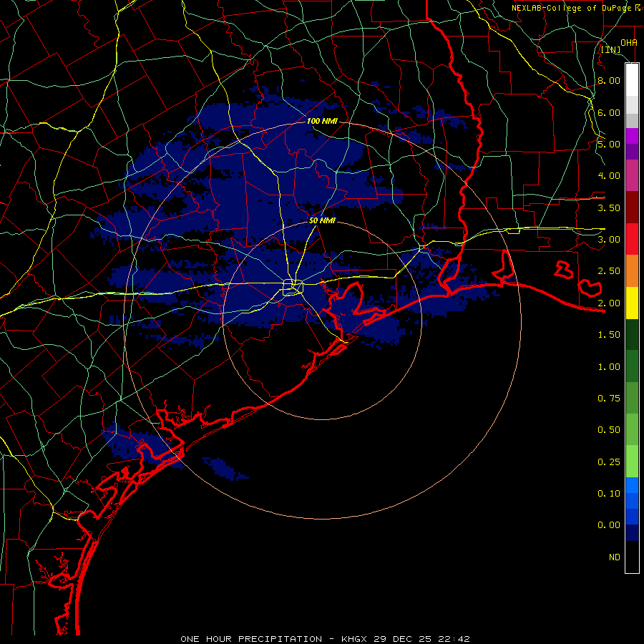Image resolution: width=644 pixels, height=644 pixels.
Task: Click the 5.00 legend value
Action: (609, 144)
